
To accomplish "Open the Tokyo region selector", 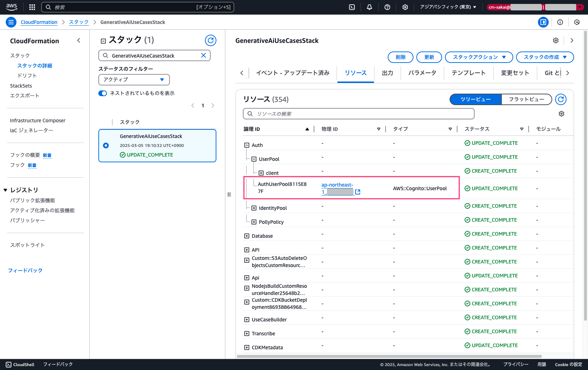I will click(x=448, y=7).
